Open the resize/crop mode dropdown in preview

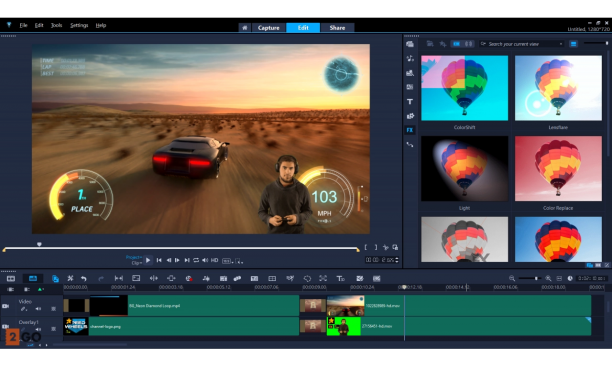click(x=239, y=261)
